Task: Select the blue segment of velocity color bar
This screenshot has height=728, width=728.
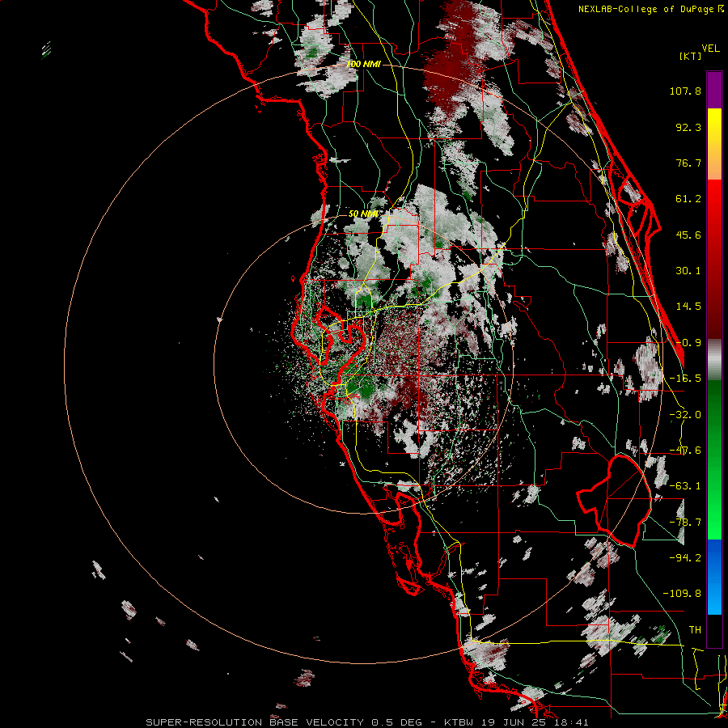Action: click(x=714, y=577)
